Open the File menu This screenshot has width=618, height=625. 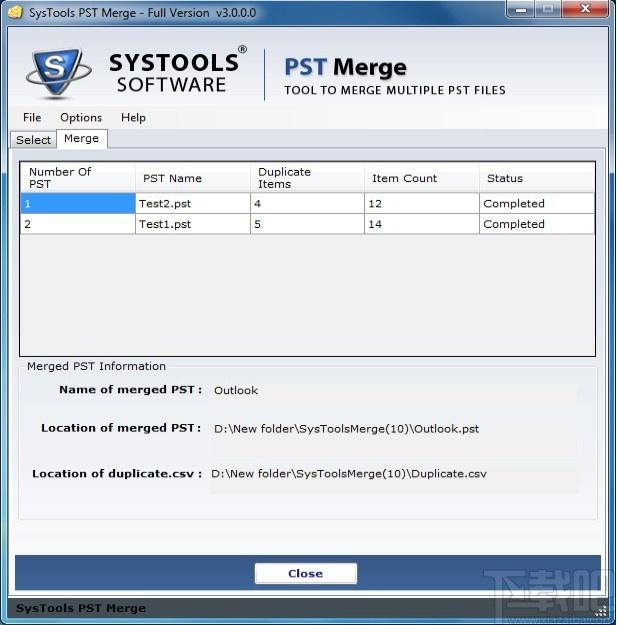click(32, 118)
